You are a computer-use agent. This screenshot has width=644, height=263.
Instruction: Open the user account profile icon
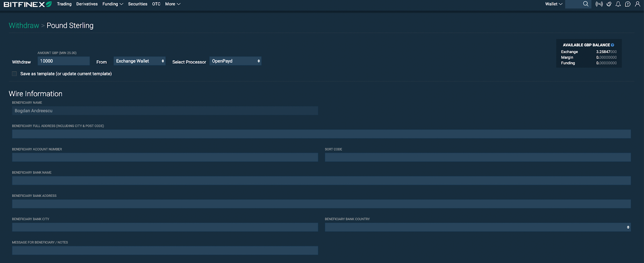pyautogui.click(x=638, y=4)
